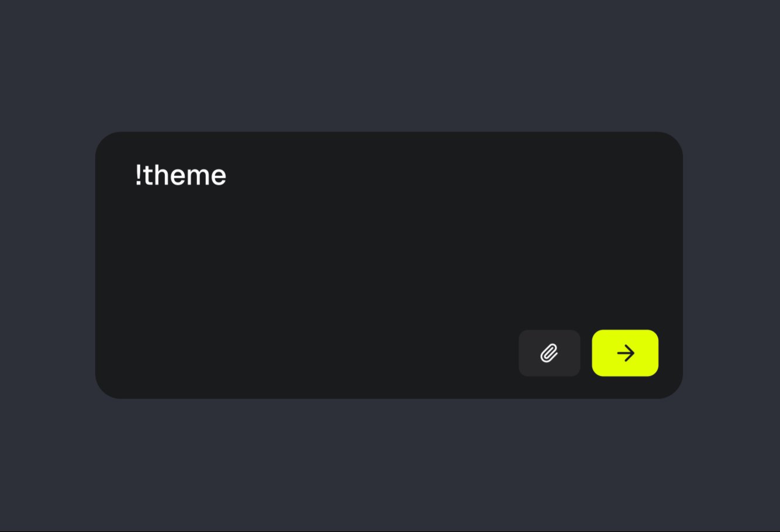Click the lime-yellow submit button
Viewport: 780px width, 532px height.
pyautogui.click(x=625, y=353)
